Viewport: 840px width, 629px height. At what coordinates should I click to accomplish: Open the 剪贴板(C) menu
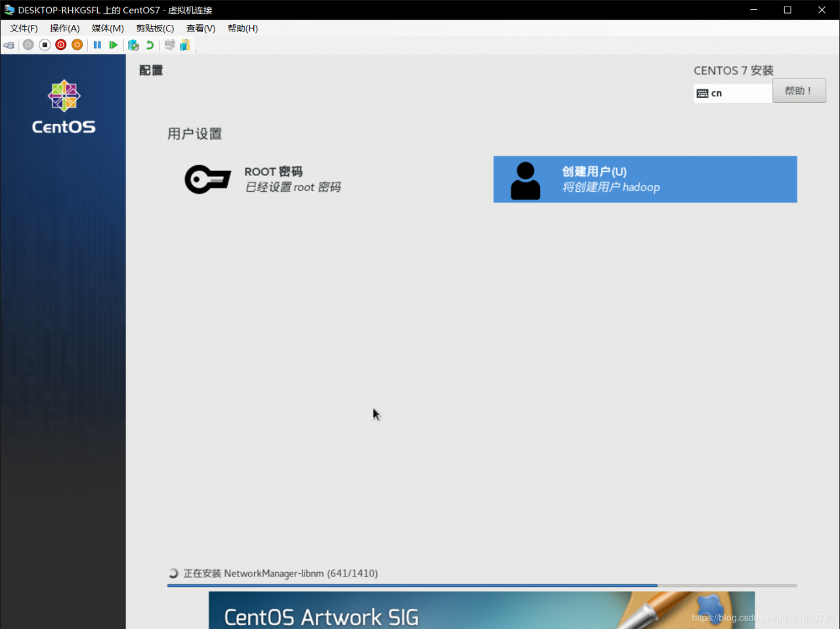(x=155, y=28)
